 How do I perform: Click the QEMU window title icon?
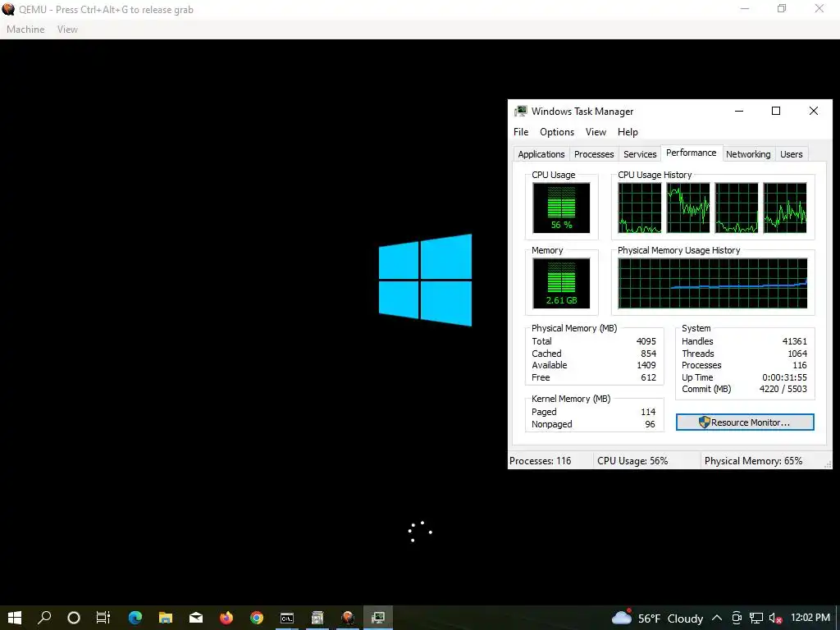[x=8, y=9]
